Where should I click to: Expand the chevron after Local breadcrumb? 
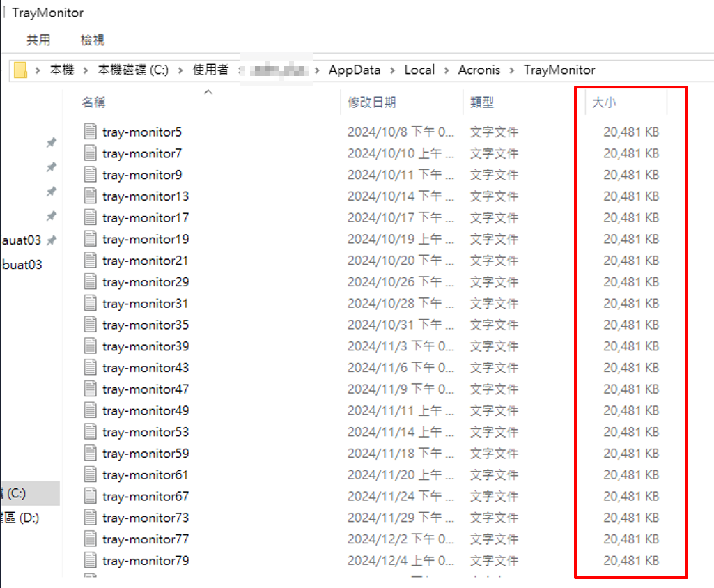click(x=447, y=70)
